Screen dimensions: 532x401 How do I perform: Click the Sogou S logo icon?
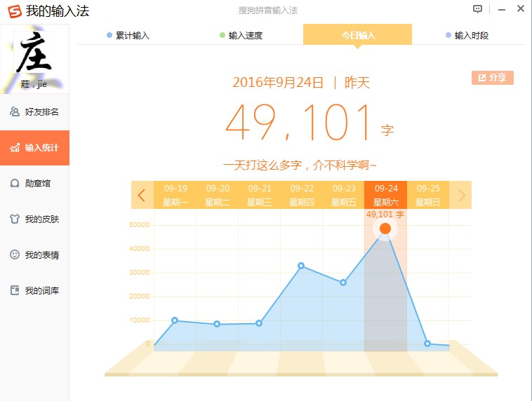[15, 11]
